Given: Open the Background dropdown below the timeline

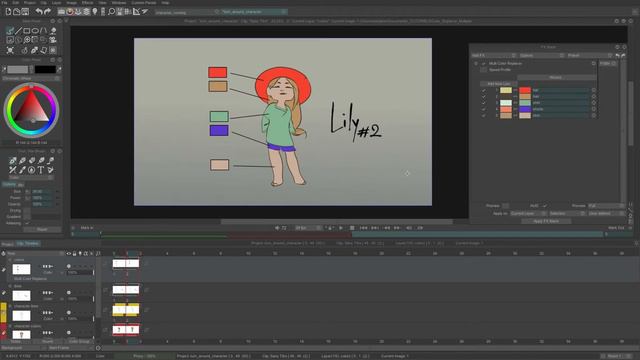Looking at the screenshot, I should [23, 348].
